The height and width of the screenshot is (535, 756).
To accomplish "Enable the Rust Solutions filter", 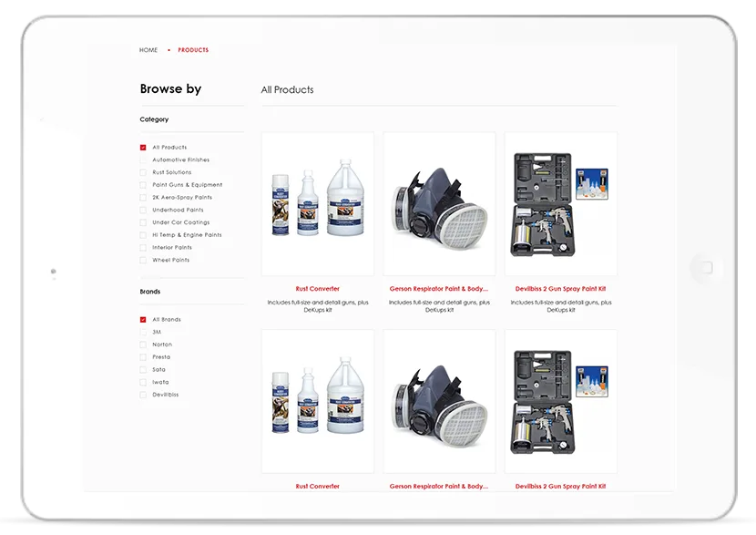I will pyautogui.click(x=143, y=172).
